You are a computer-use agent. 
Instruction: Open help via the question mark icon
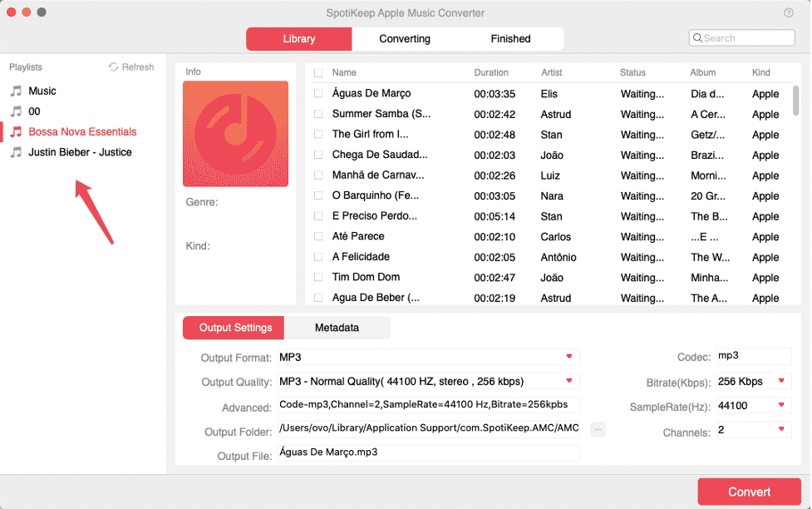click(788, 12)
